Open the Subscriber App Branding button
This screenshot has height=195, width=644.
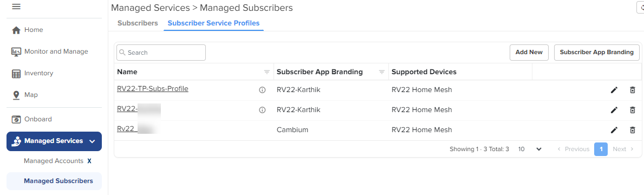tap(596, 52)
